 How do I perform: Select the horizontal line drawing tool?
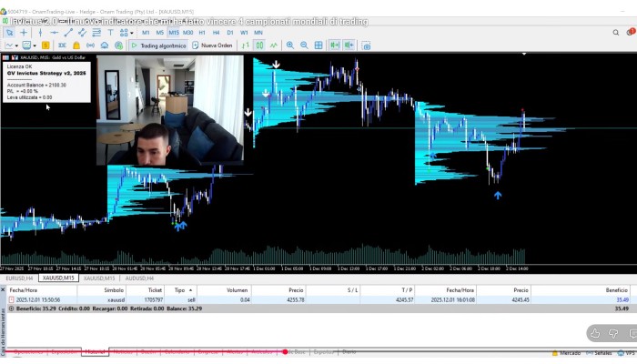(54, 33)
